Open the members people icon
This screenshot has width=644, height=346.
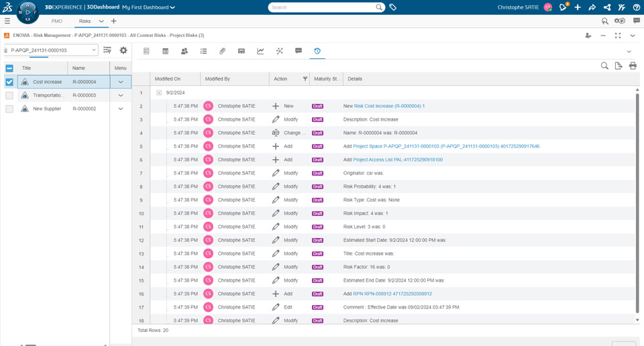pos(184,51)
